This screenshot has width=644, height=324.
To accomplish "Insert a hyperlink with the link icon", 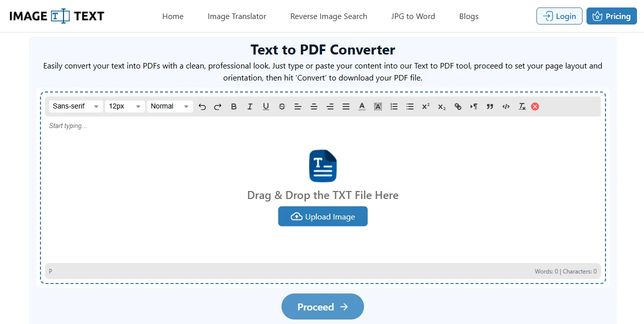I will pyautogui.click(x=458, y=106).
